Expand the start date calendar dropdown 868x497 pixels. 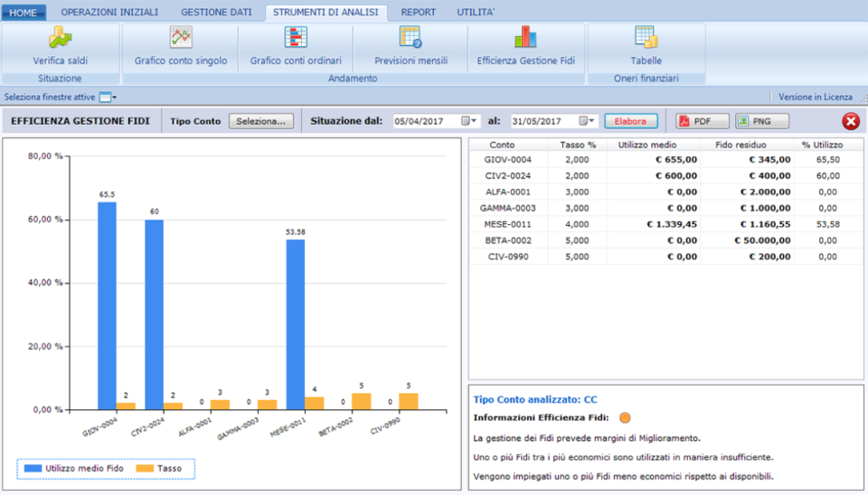click(469, 121)
